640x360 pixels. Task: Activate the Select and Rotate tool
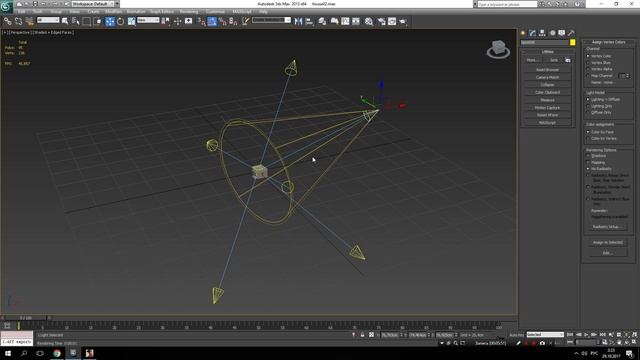120,21
